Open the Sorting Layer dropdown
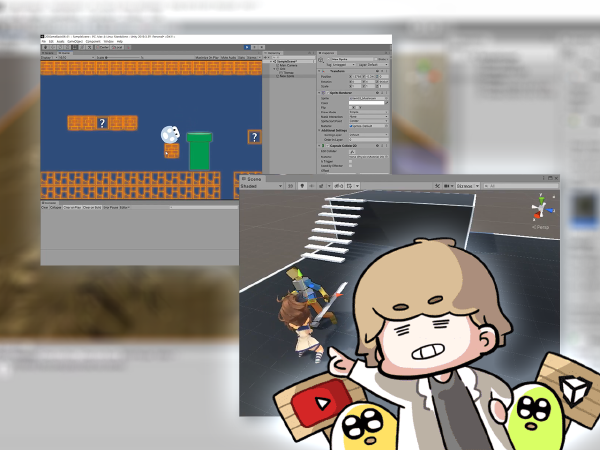The width and height of the screenshot is (600, 450). tap(368, 135)
